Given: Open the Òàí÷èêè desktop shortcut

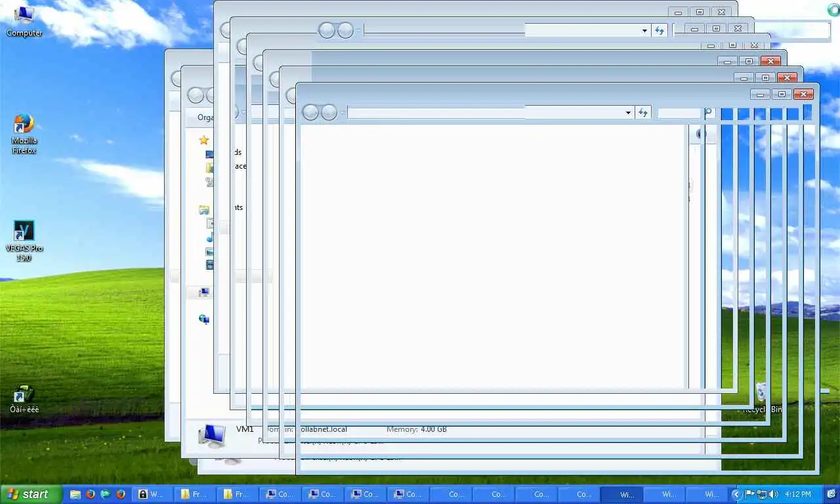Looking at the screenshot, I should tap(24, 400).
